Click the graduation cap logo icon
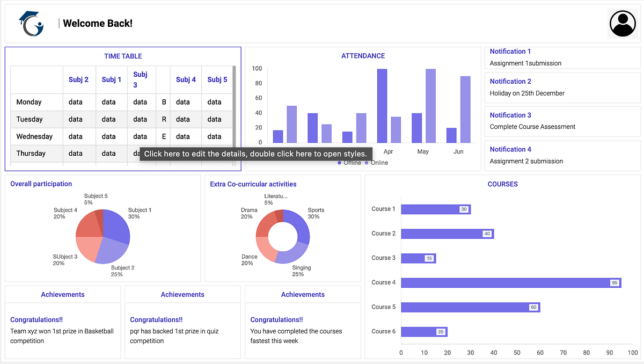 pyautogui.click(x=31, y=23)
